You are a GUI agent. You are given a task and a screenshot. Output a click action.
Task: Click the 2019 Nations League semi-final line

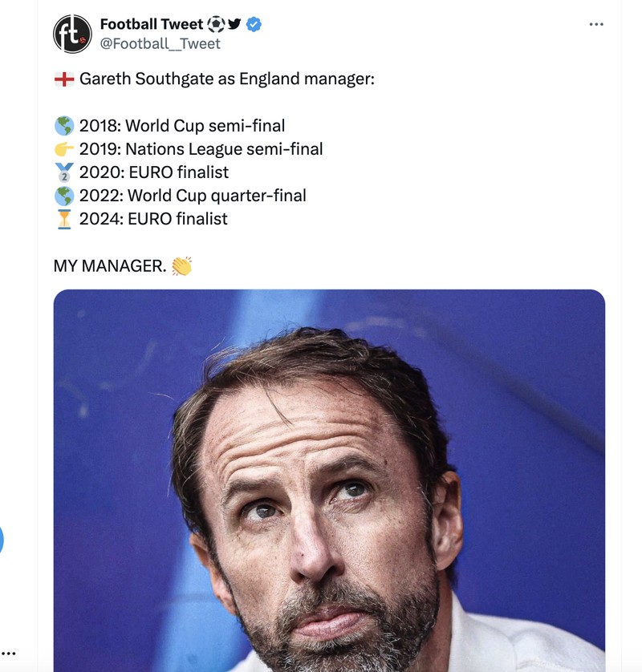point(200,148)
